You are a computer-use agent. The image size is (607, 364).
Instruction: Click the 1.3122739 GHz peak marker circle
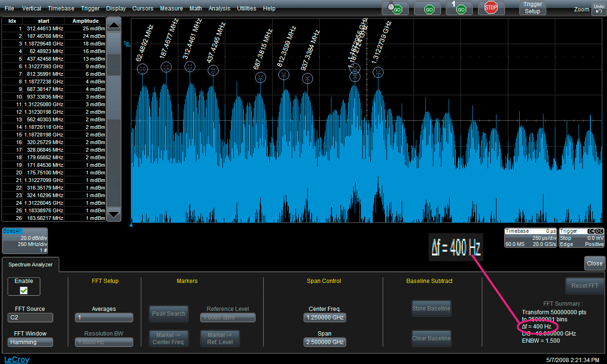click(x=378, y=72)
